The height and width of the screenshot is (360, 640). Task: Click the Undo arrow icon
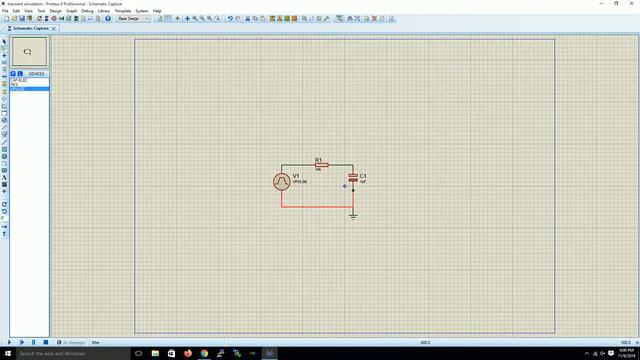click(230, 19)
